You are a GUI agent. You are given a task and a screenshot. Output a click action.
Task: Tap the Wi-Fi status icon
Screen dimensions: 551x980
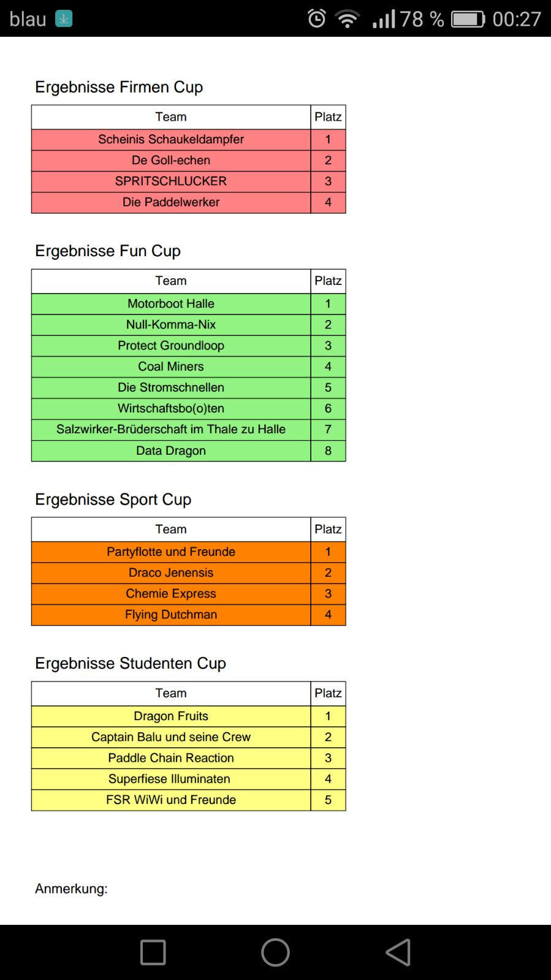(x=348, y=18)
